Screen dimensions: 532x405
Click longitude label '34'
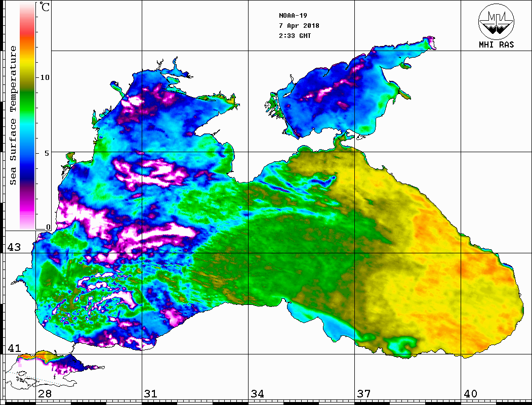click(x=258, y=393)
